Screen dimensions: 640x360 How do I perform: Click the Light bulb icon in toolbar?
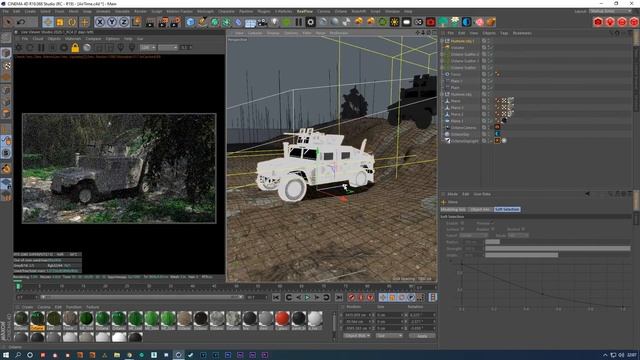click(275, 22)
